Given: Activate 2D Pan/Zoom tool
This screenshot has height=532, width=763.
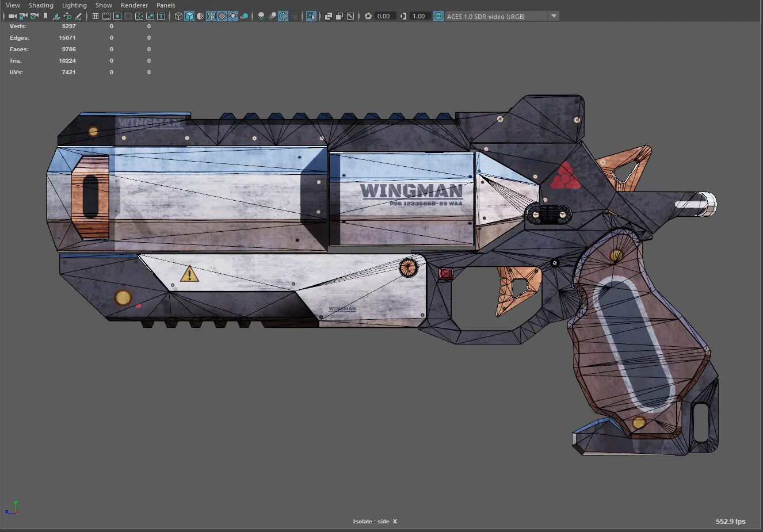Looking at the screenshot, I should 67,16.
